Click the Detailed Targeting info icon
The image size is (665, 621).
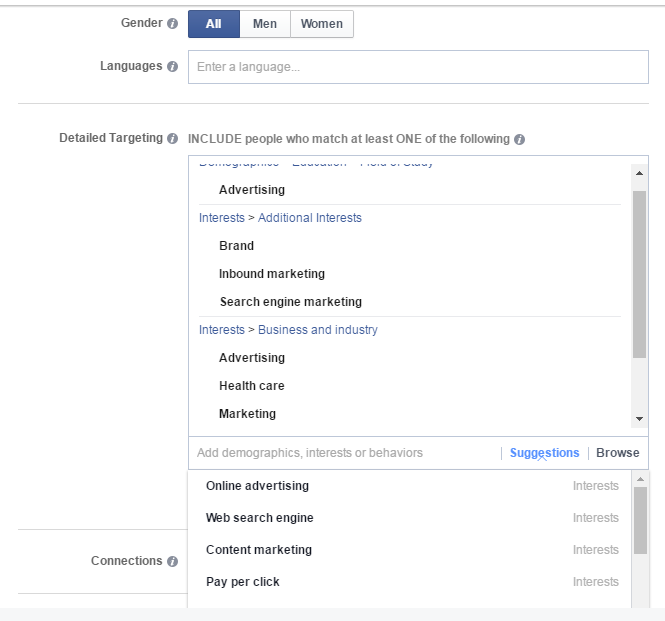coord(173,139)
